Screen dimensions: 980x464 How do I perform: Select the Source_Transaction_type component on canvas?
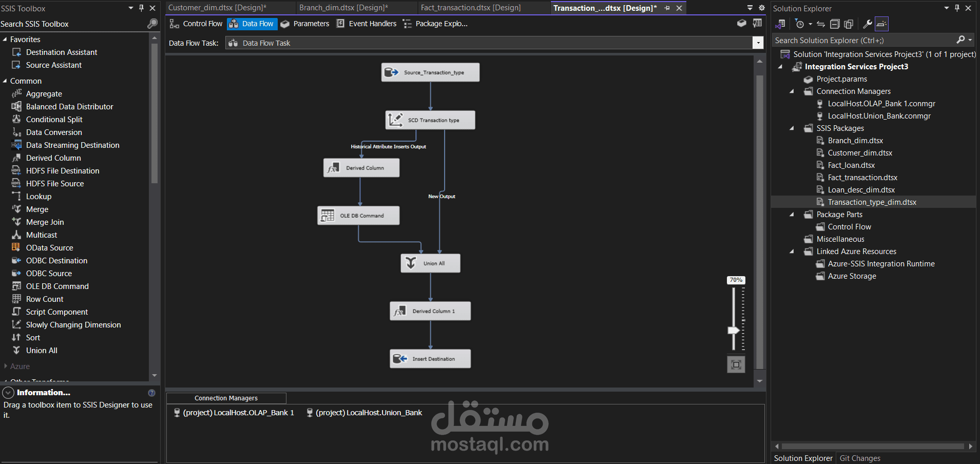coord(430,72)
